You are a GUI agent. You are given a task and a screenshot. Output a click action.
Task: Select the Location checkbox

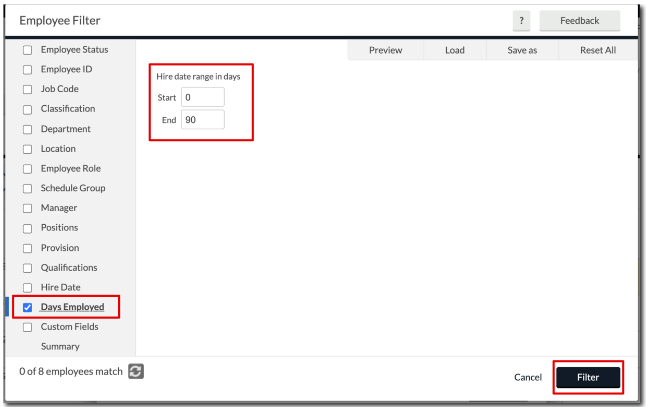coord(28,149)
